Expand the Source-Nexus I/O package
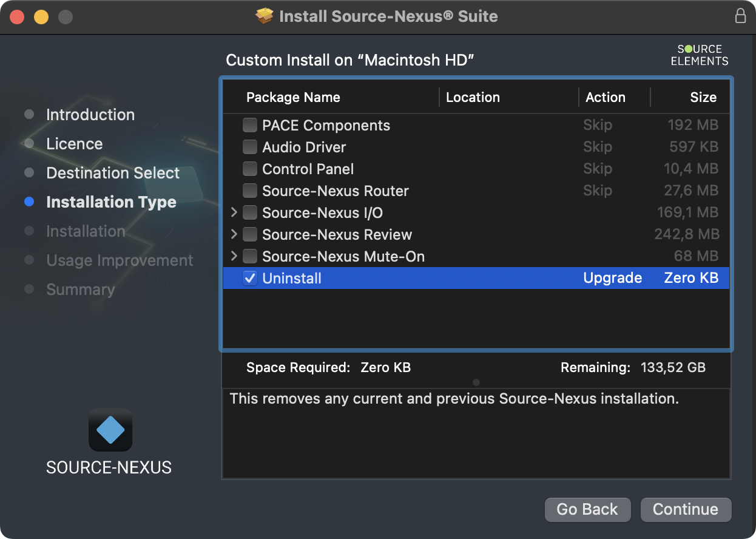 (x=234, y=213)
